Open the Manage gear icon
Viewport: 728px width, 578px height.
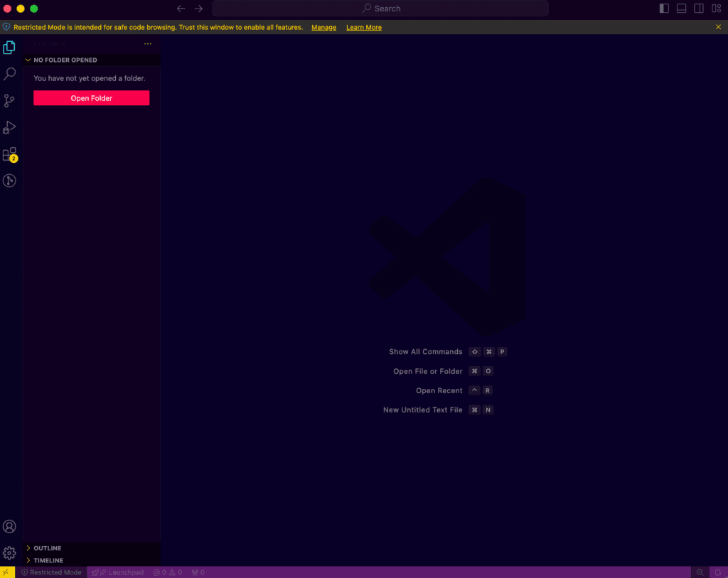9,553
